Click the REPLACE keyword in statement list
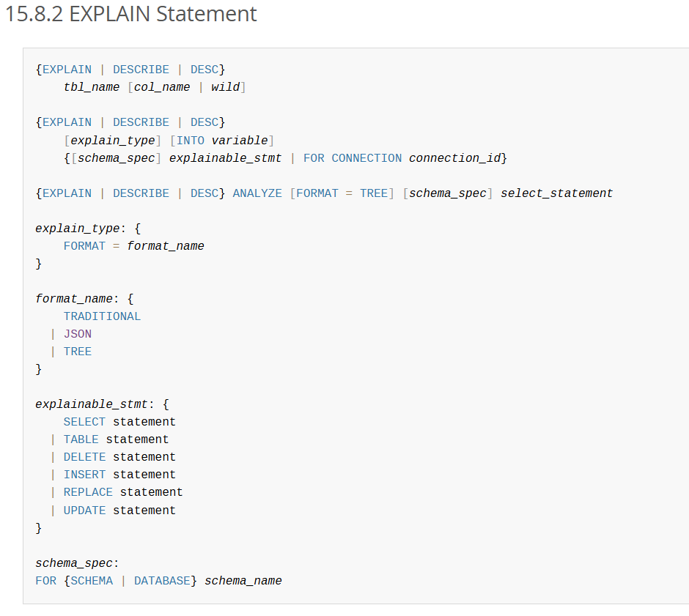The height and width of the screenshot is (616, 689). (88, 492)
